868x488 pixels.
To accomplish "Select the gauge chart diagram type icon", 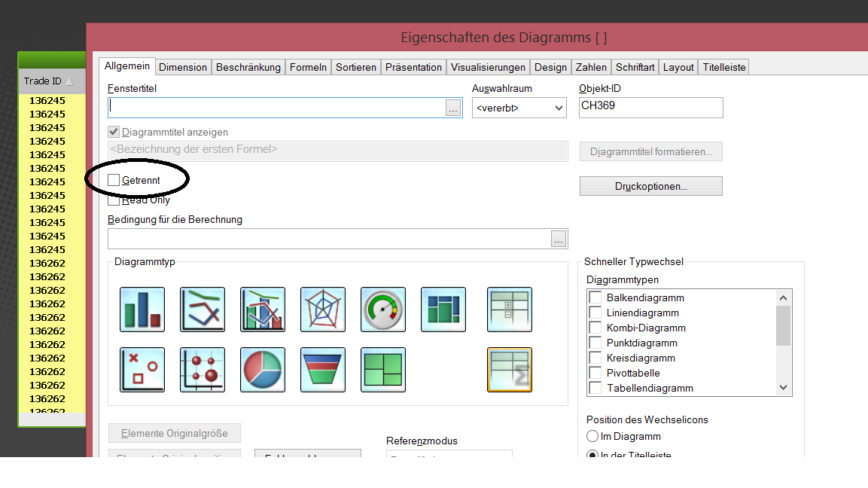I will (x=383, y=310).
